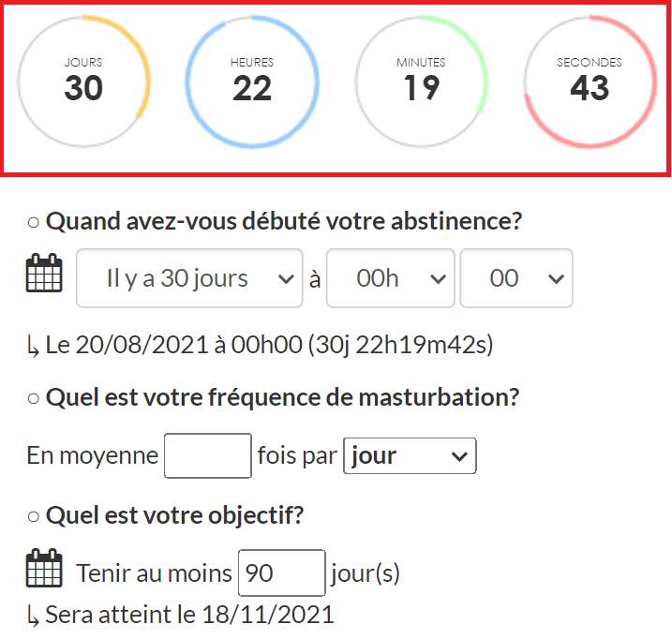Click the 'Le 20/08/2021 à 00h00' summary text

coord(174,345)
